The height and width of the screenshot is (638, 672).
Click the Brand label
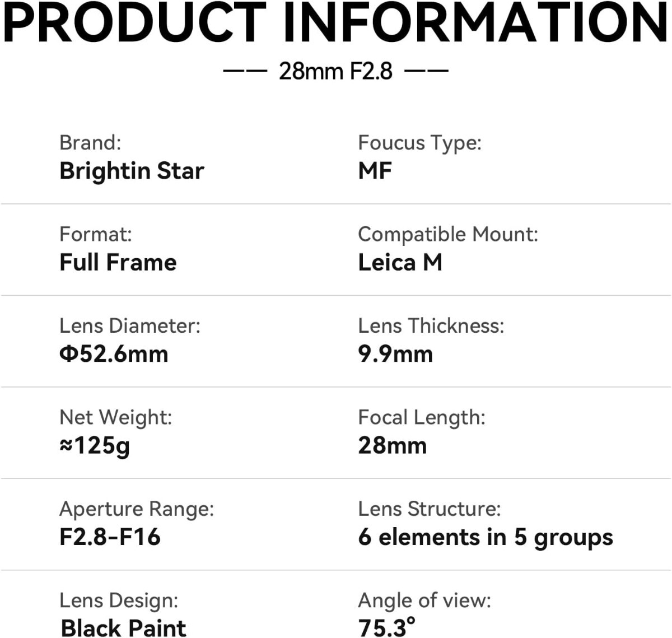[90, 142]
